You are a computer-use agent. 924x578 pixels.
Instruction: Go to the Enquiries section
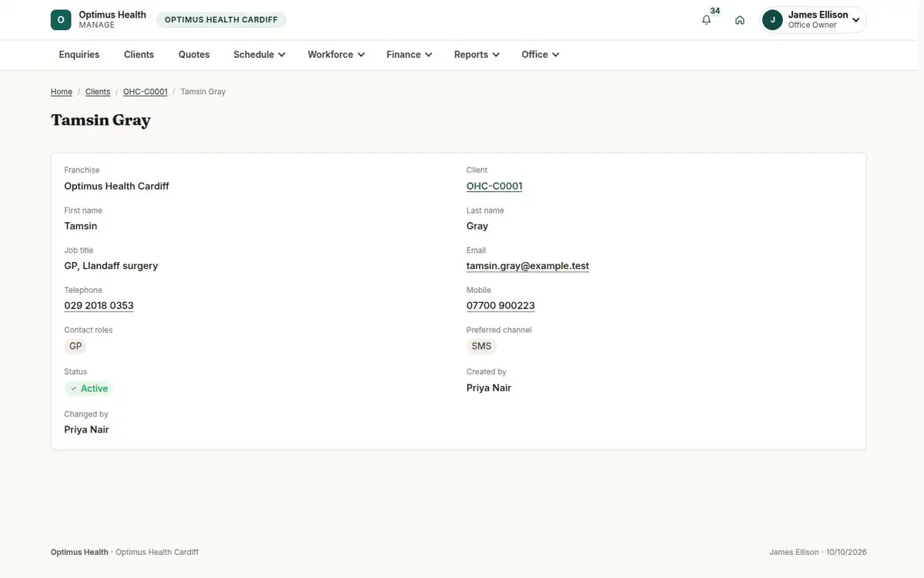pos(79,55)
